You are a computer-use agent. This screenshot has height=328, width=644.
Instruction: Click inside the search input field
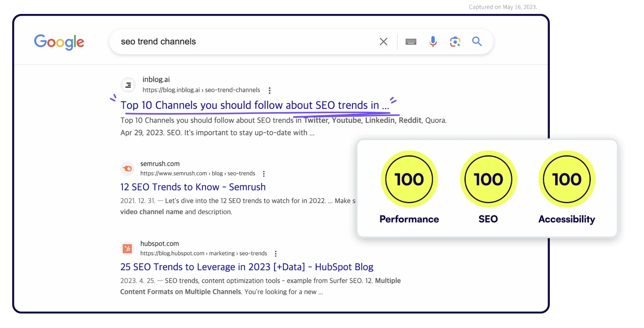[x=237, y=41]
